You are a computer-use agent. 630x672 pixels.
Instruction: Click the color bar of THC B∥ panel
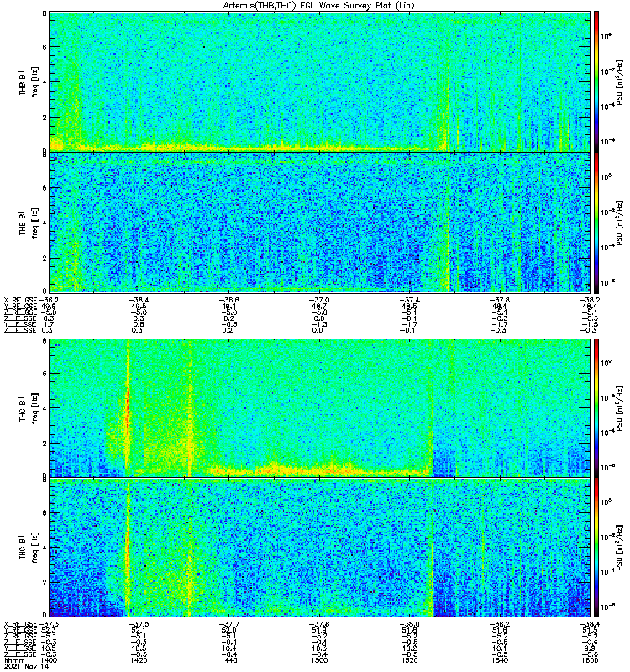coord(596,548)
